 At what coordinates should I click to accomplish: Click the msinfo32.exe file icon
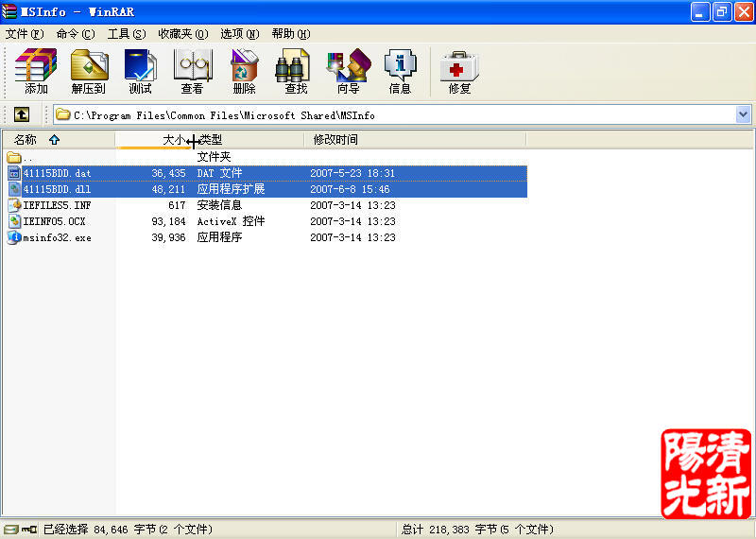(14, 237)
